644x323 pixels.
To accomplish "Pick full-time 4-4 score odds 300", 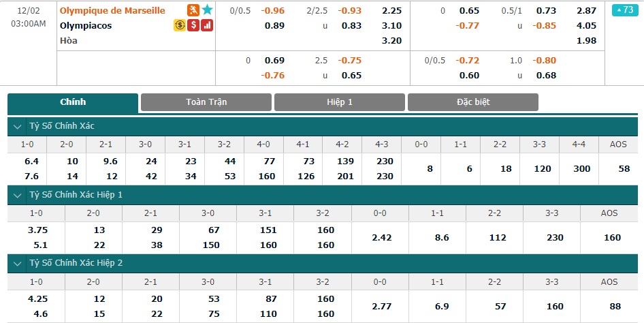I will pos(581,169).
